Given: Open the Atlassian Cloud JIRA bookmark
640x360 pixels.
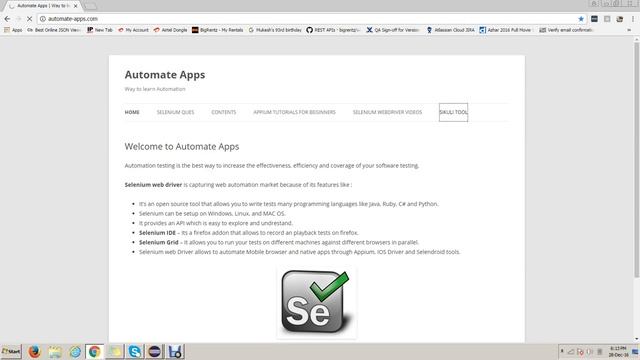Looking at the screenshot, I should (450, 30).
